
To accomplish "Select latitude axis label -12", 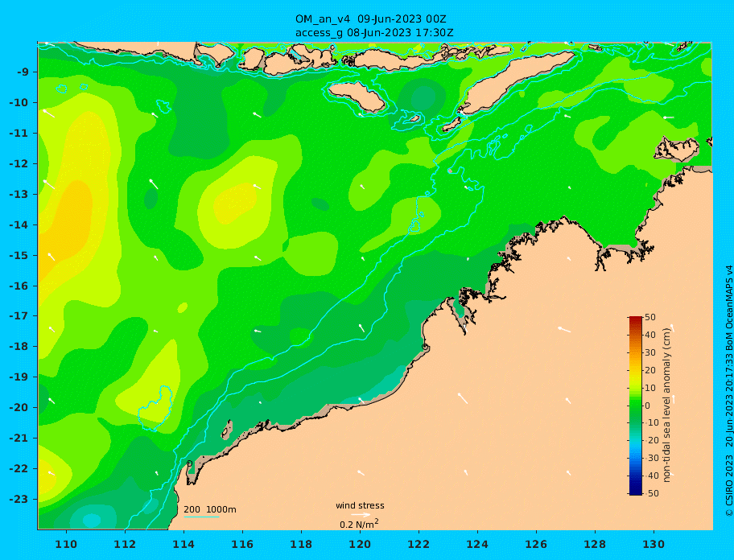I will 19,164.
